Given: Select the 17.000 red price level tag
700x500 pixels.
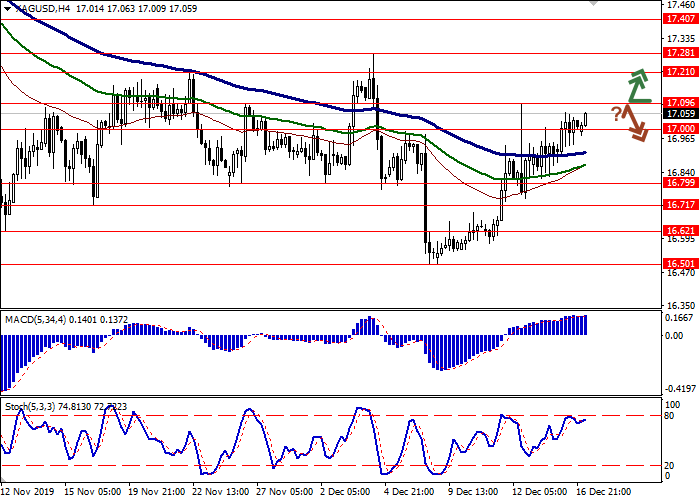Looking at the screenshot, I should pyautogui.click(x=680, y=128).
